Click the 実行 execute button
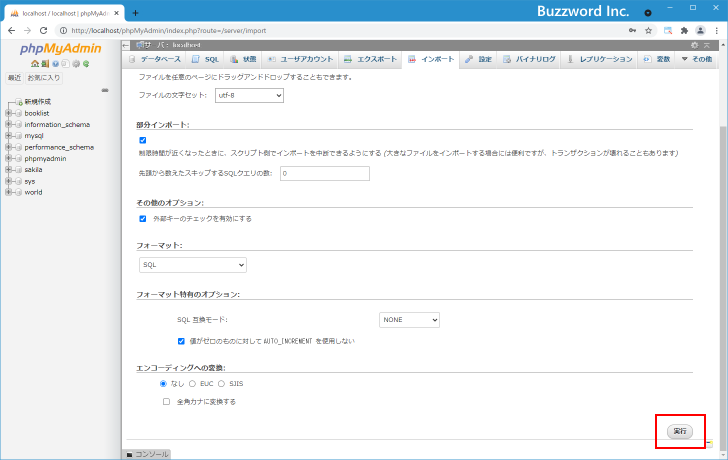The image size is (728, 460). [x=680, y=431]
